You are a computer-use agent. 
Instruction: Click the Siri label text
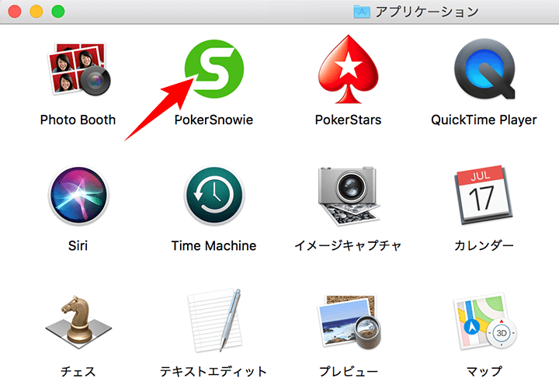pyautogui.click(x=78, y=245)
